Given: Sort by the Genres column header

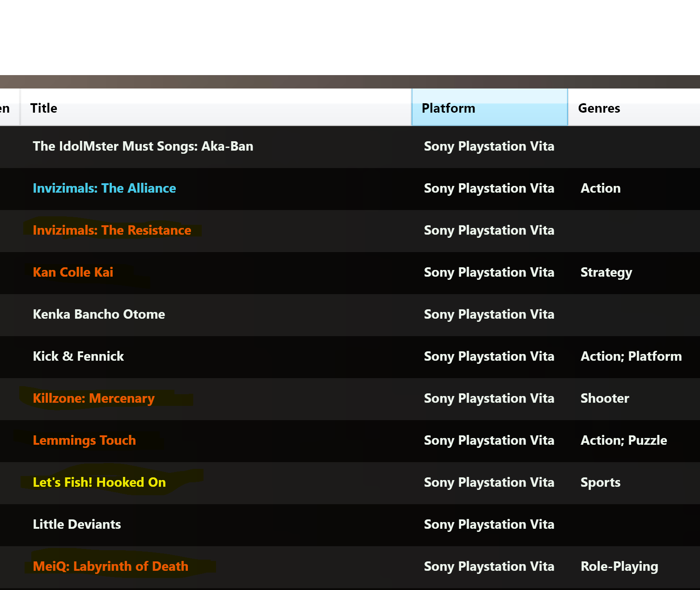Looking at the screenshot, I should (x=634, y=108).
